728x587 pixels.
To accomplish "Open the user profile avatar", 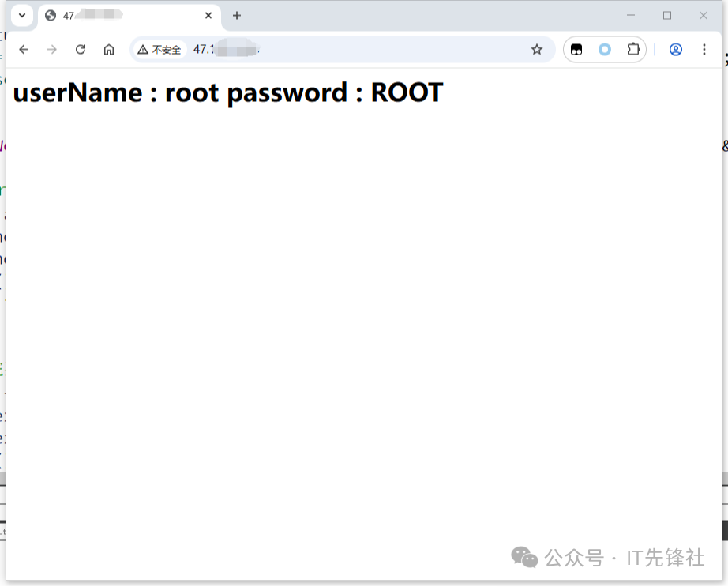I will [676, 50].
